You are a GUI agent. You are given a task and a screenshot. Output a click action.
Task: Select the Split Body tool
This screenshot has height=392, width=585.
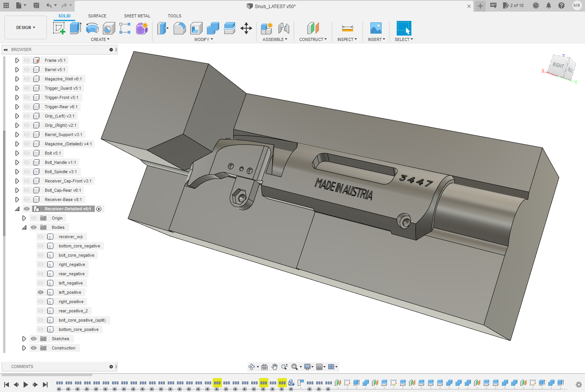coord(229,28)
